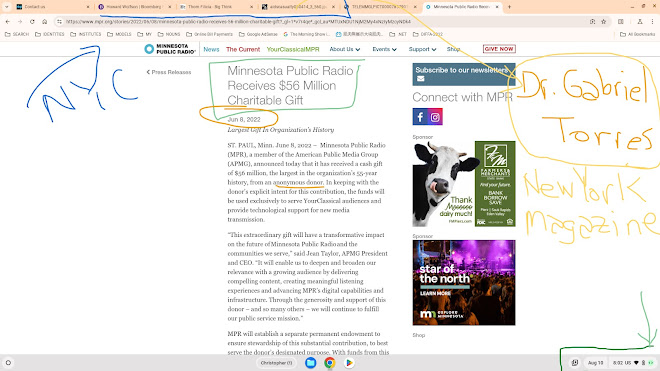Viewport: 660px width, 371px height.
Task: Open the browser home page
Action: point(45,21)
